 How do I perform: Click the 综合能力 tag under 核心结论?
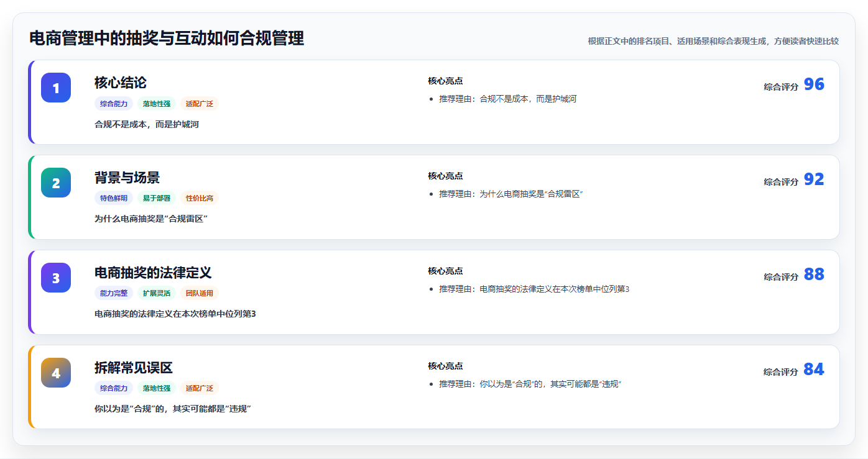click(x=114, y=104)
